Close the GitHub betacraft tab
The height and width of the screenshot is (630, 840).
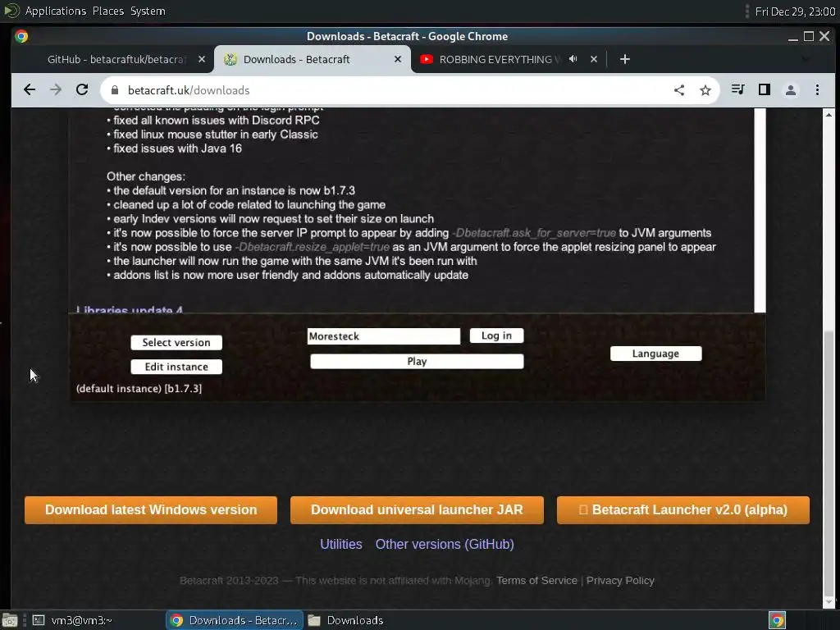202,59
